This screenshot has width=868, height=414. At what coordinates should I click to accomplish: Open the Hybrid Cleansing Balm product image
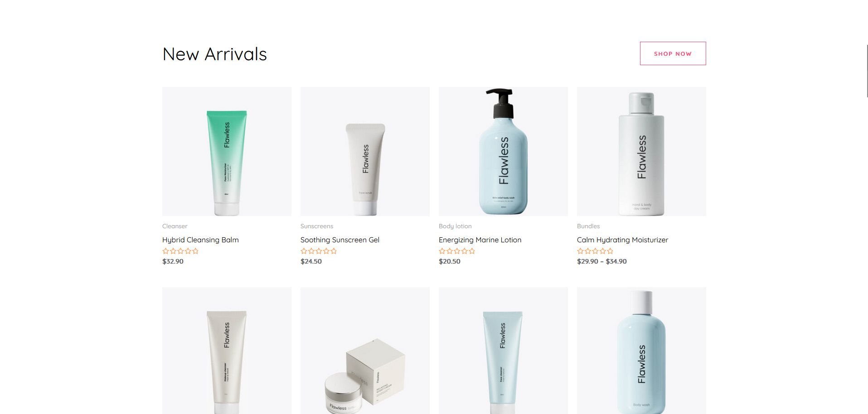point(227,151)
